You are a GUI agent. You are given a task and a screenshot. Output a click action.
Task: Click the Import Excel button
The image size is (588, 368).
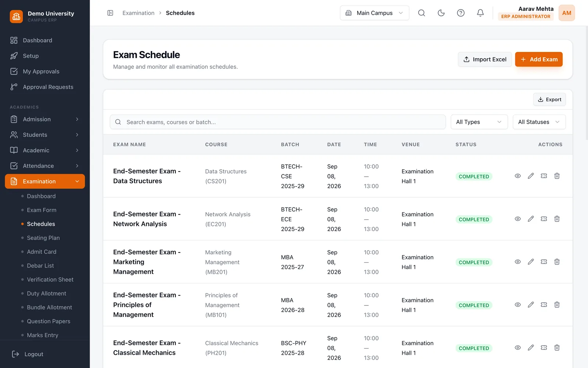pyautogui.click(x=485, y=59)
